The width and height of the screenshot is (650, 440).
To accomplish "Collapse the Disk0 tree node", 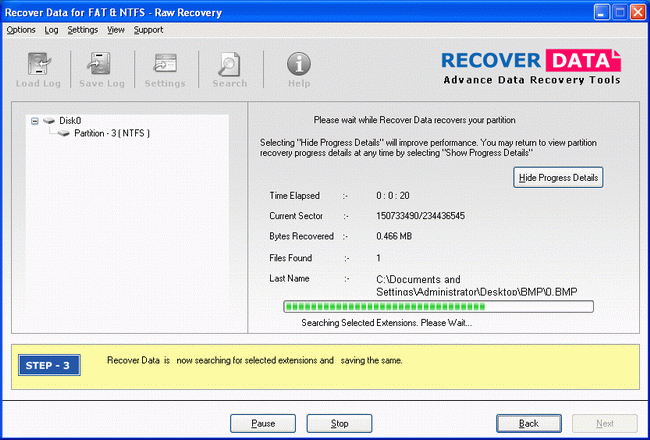I will 35,120.
